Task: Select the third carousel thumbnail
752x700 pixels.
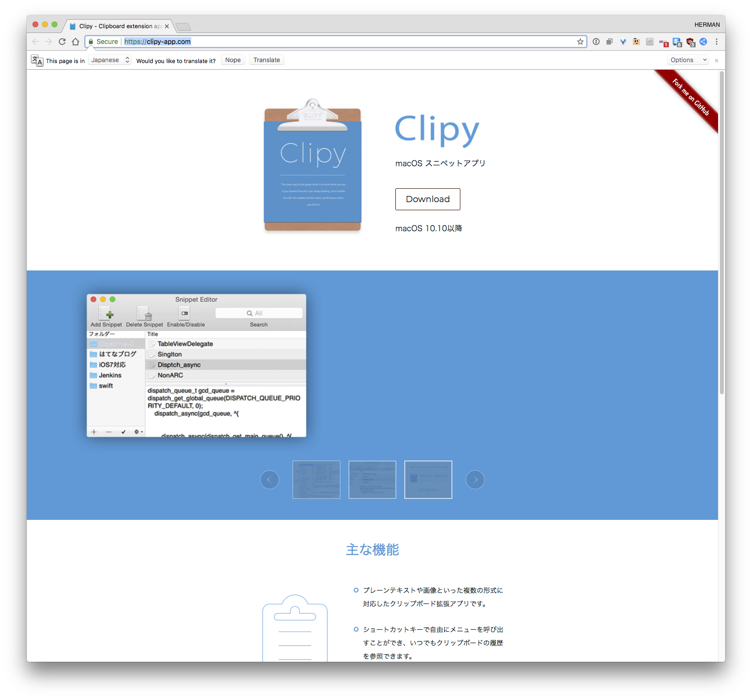Action: coord(428,480)
